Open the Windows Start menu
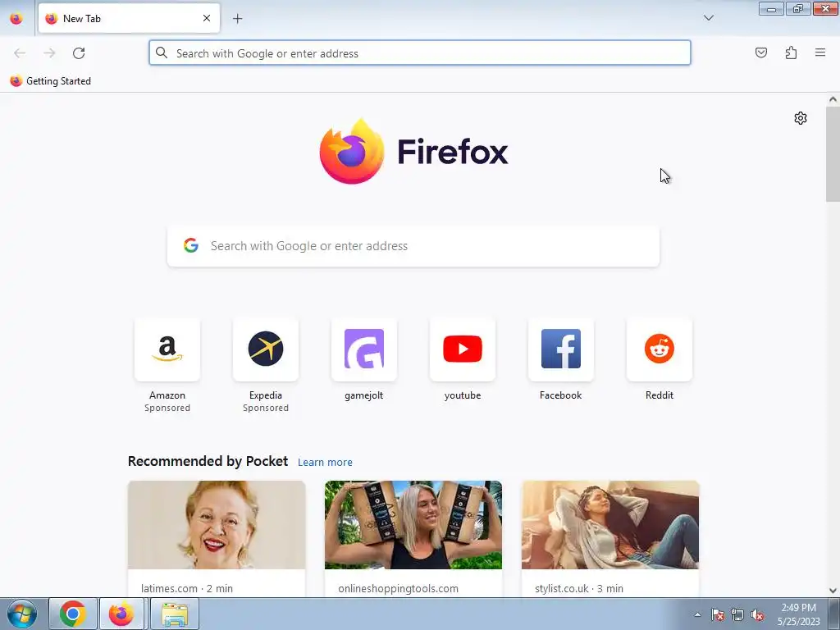The width and height of the screenshot is (840, 630). 22,614
